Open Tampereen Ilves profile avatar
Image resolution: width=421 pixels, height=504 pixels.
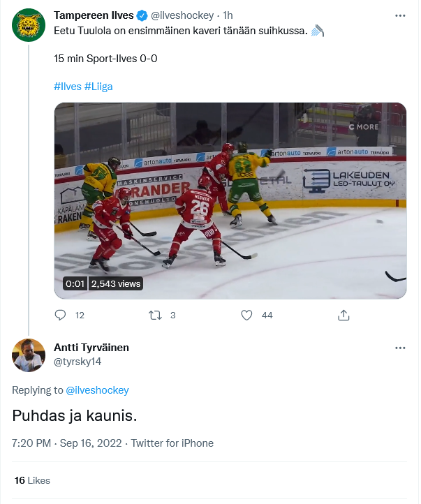[29, 26]
